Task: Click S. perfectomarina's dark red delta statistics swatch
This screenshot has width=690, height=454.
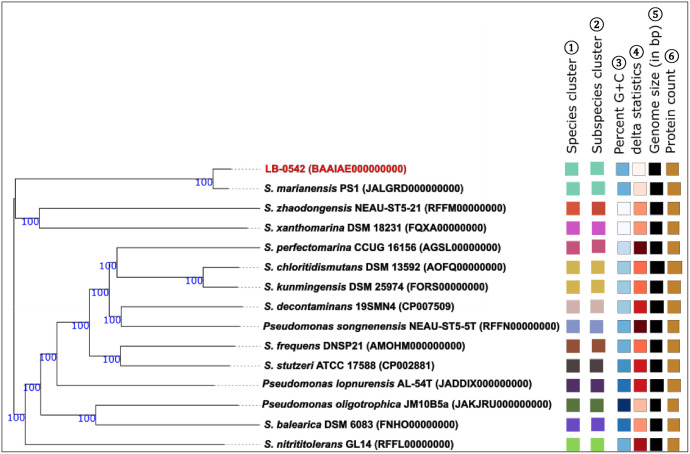Action: (639, 247)
